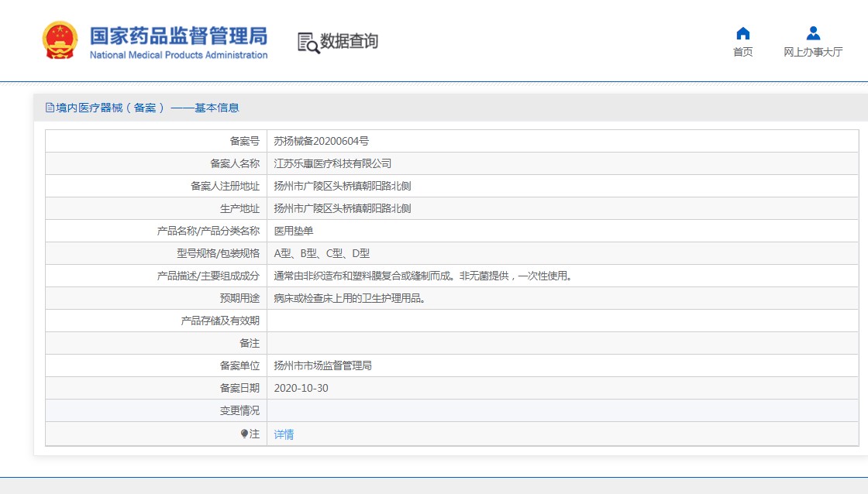
Task: Select heading 境内医疗器械（备案）——基本信息
Action: [147, 108]
